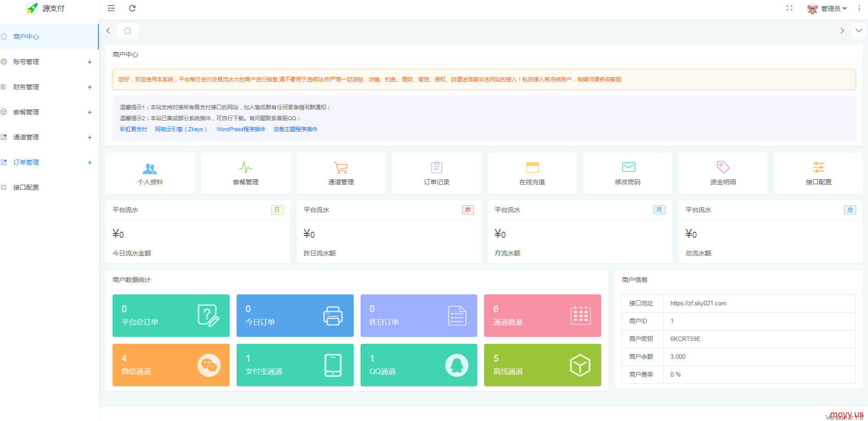This screenshot has width=868, height=421.
Task: Click the phone icon on 支付宝通道
Action: (x=333, y=365)
